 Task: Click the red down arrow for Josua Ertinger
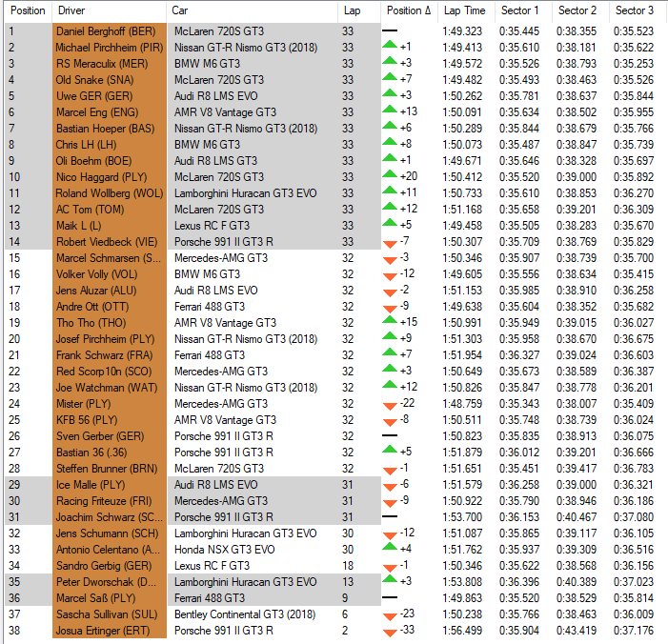tap(390, 631)
